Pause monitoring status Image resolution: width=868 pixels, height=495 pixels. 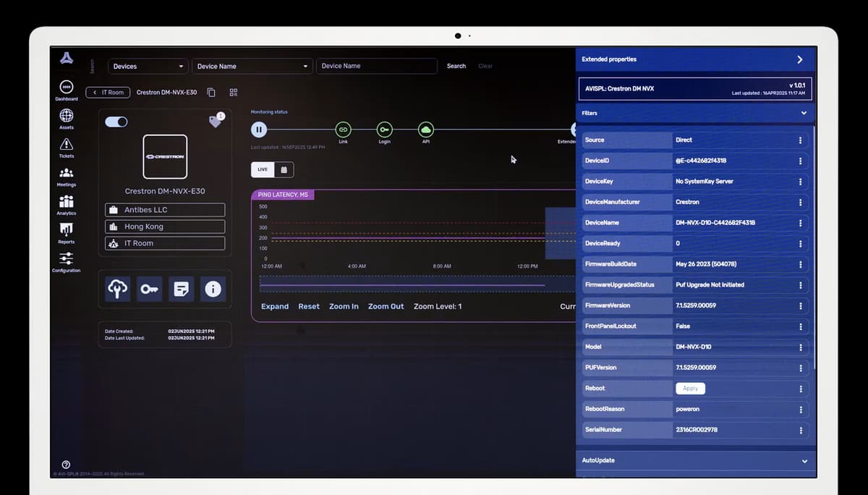point(259,130)
